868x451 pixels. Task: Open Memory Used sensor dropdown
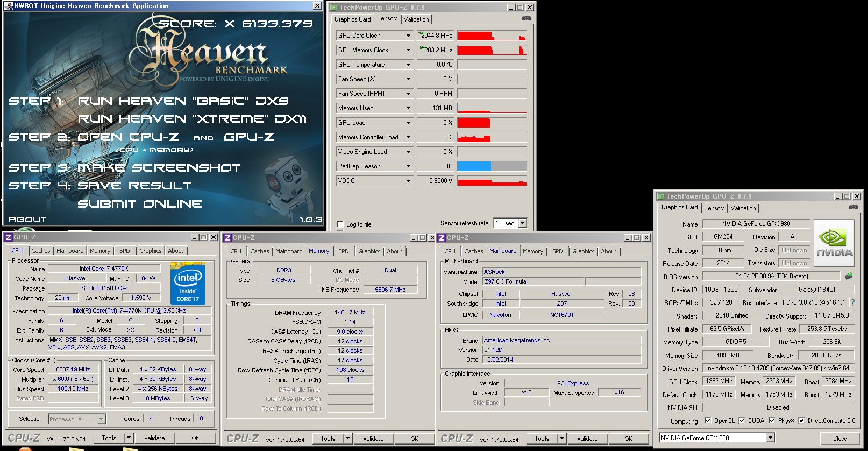pos(408,108)
